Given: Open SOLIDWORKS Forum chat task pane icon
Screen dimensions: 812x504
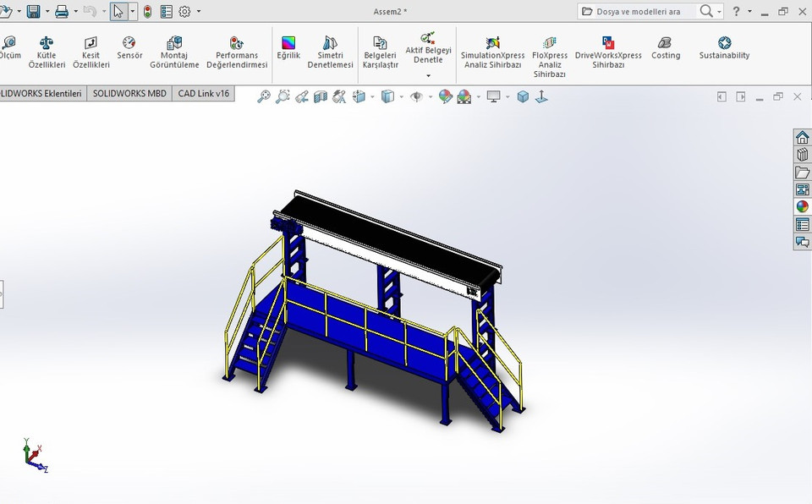Looking at the screenshot, I should (x=802, y=241).
